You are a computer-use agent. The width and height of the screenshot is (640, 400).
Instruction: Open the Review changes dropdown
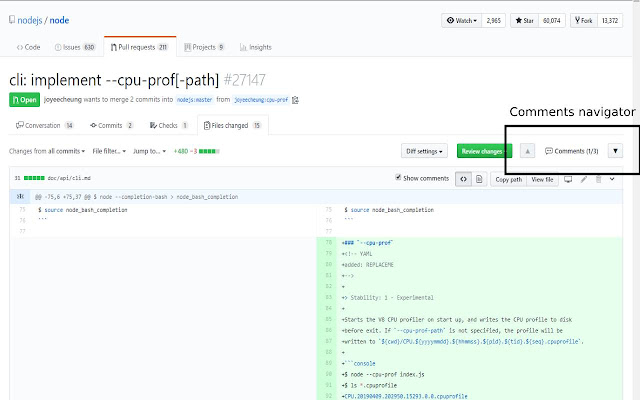tap(484, 151)
